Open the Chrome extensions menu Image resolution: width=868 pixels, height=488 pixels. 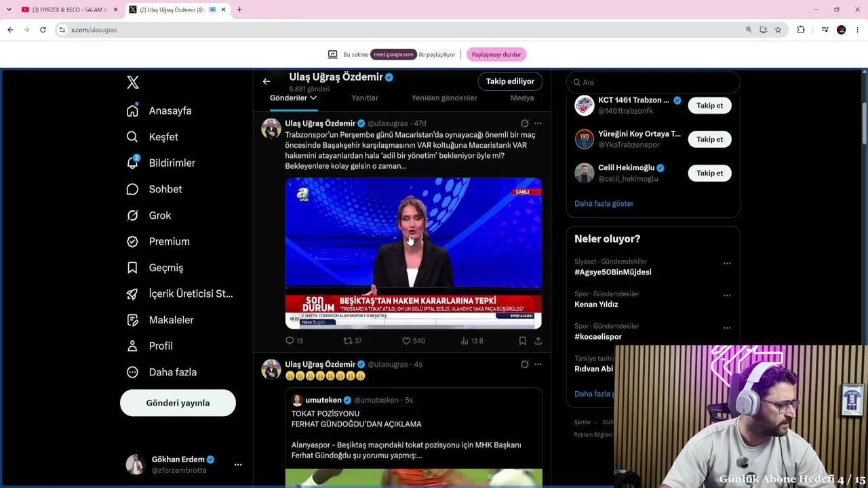(801, 30)
